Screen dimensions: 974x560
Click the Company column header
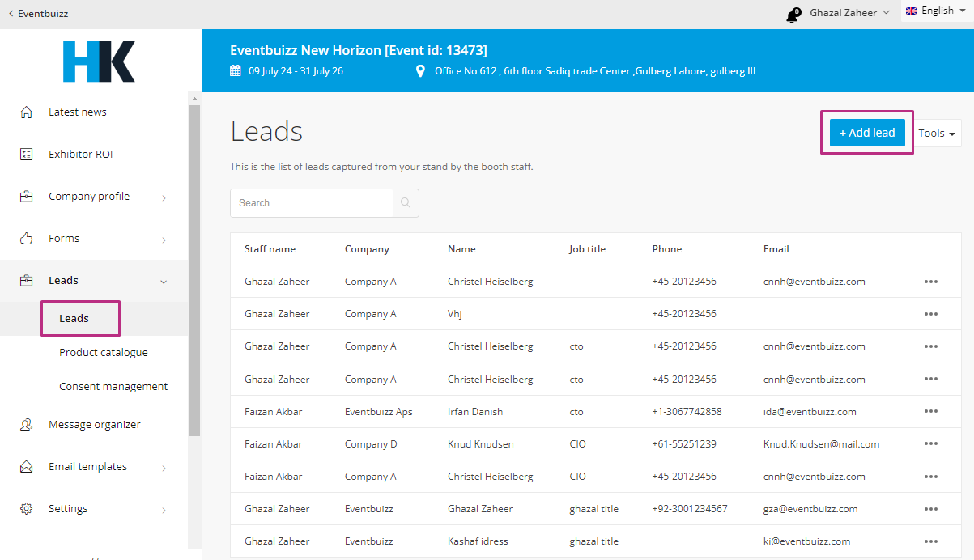(x=367, y=249)
